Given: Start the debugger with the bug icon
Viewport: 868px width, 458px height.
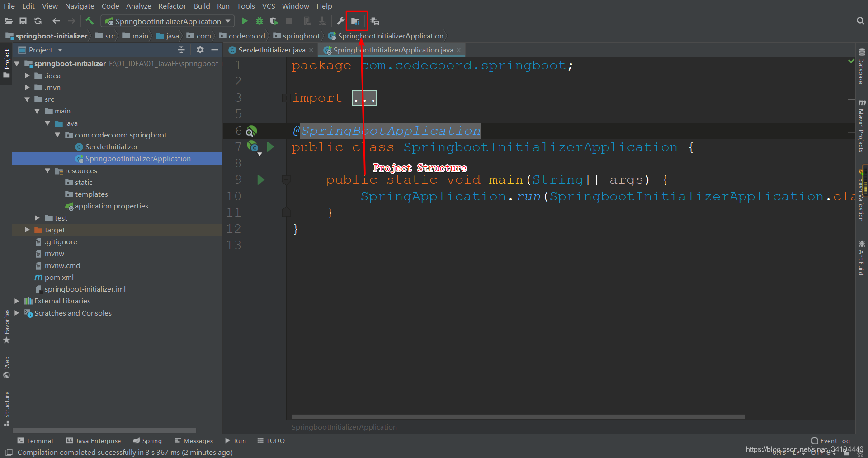Looking at the screenshot, I should tap(259, 21).
